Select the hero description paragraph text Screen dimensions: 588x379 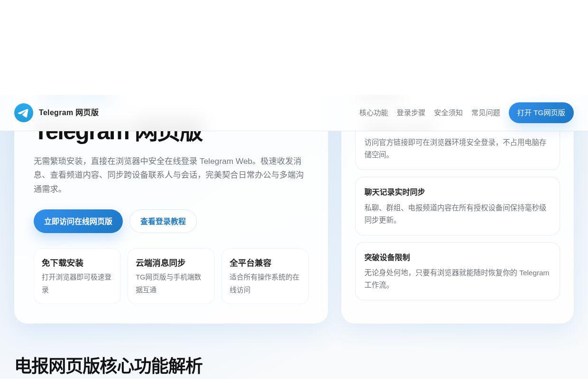point(169,175)
